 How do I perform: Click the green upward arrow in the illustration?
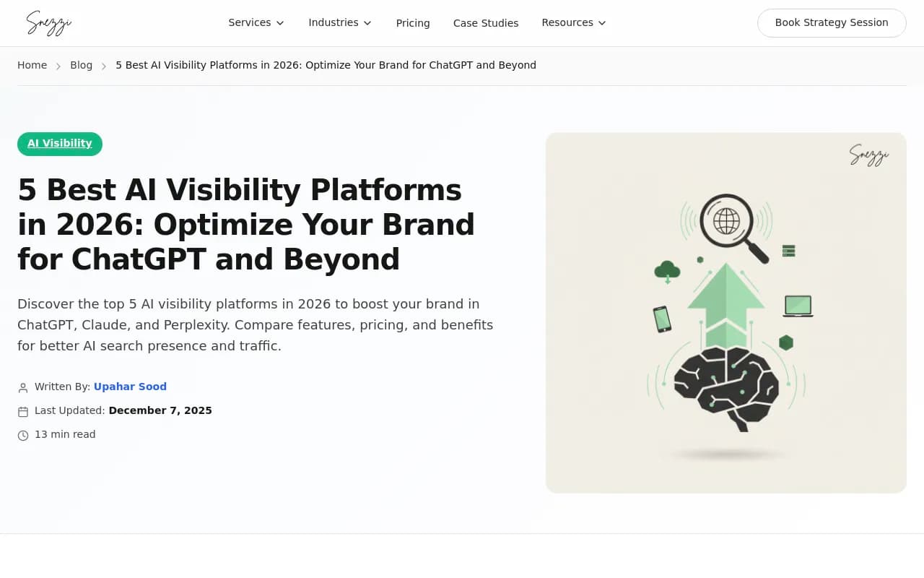pyautogui.click(x=727, y=293)
